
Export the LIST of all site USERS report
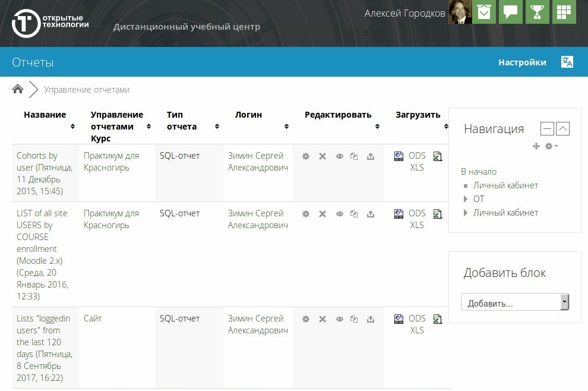371,214
